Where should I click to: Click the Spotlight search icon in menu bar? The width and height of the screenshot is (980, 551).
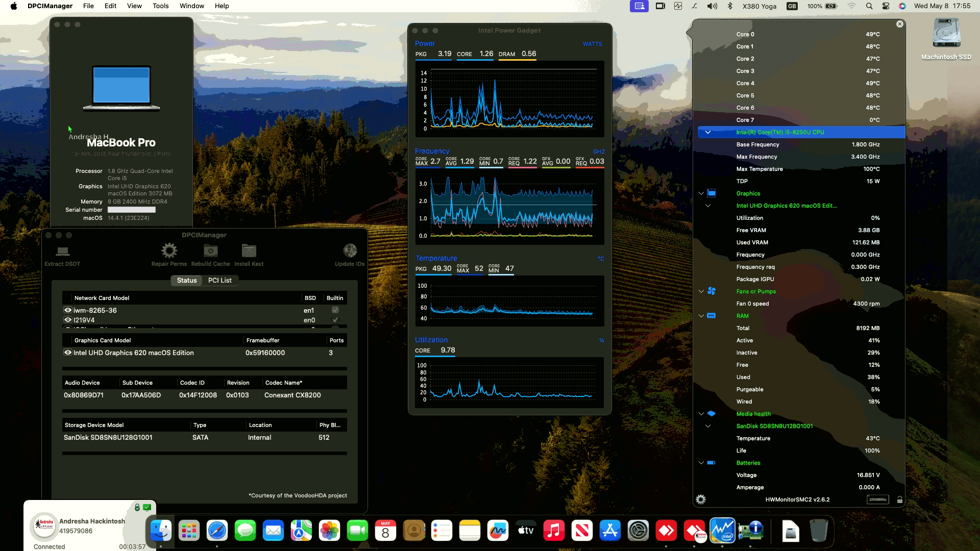(868, 6)
